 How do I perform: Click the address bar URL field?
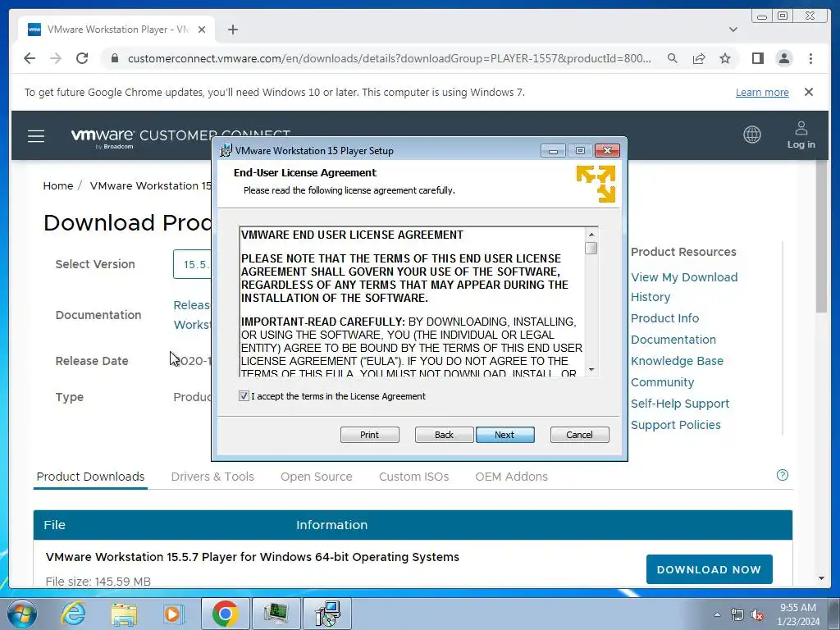coord(390,58)
